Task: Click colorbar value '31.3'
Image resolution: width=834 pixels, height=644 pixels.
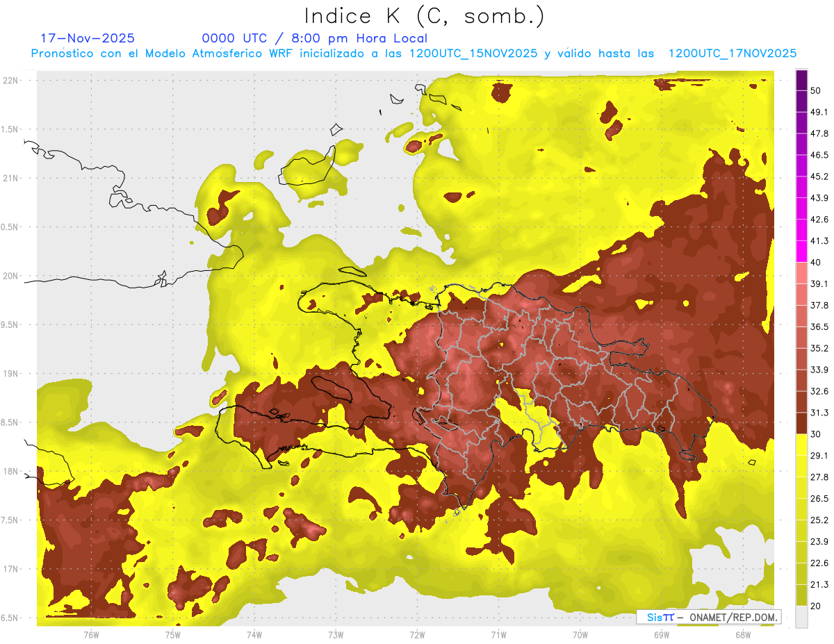Action: 819,413
